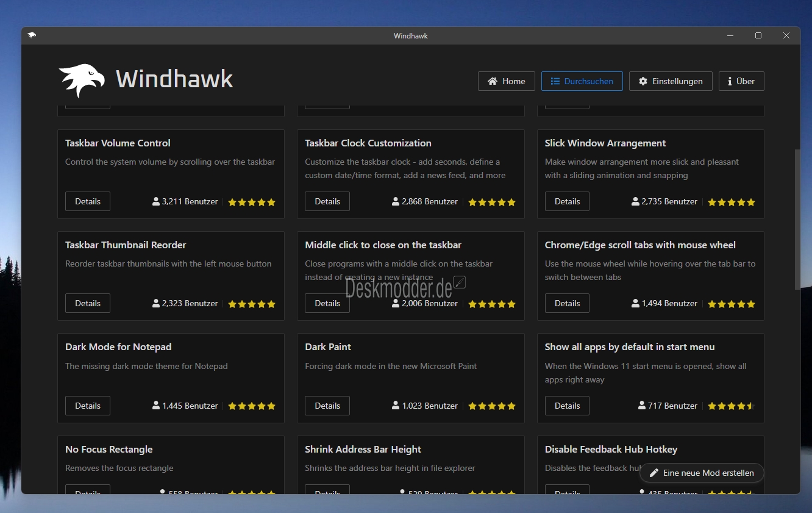Image resolution: width=812 pixels, height=513 pixels.
Task: Click user icon beside 2,868 Benutzer
Action: [396, 201]
